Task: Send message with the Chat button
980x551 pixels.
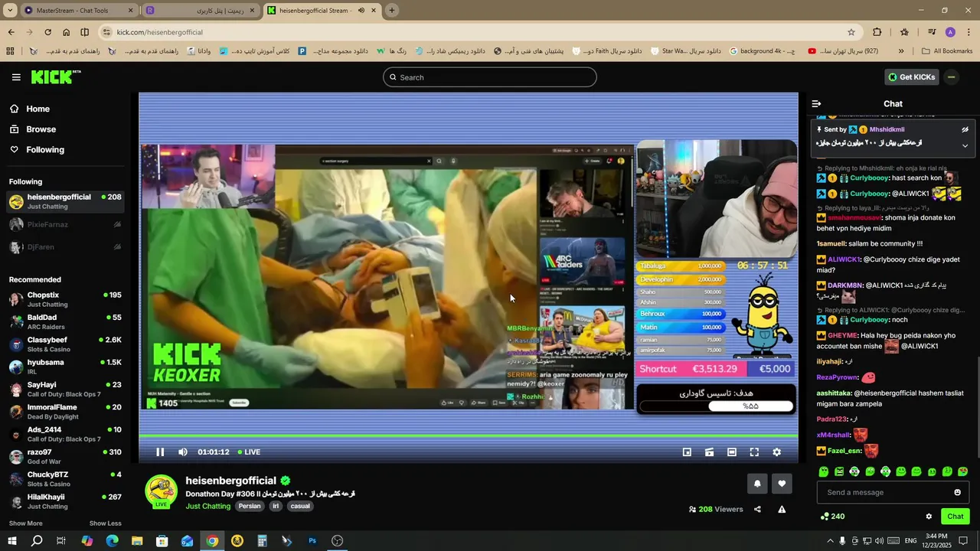Action: point(955,517)
